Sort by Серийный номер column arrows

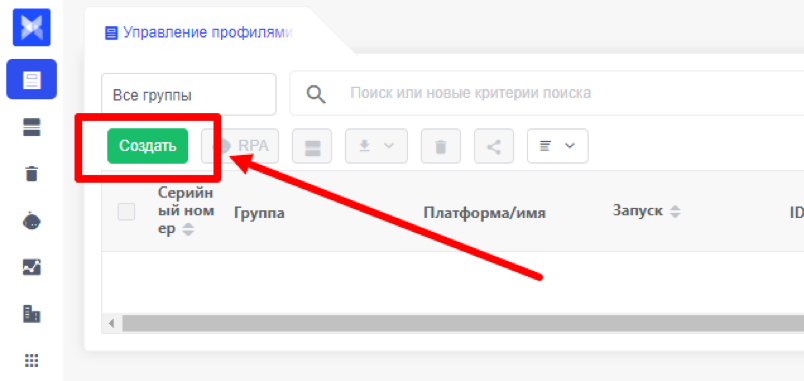pyautogui.click(x=189, y=230)
